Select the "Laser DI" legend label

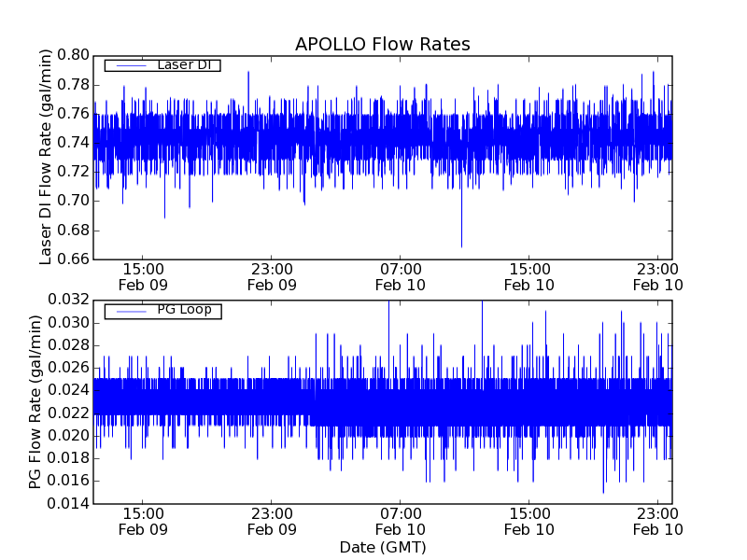point(184,64)
